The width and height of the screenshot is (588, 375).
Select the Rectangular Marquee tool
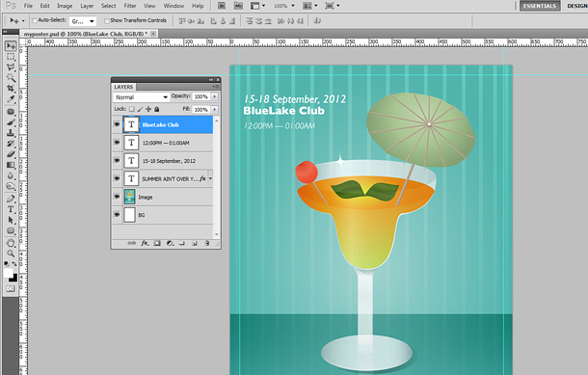click(11, 57)
